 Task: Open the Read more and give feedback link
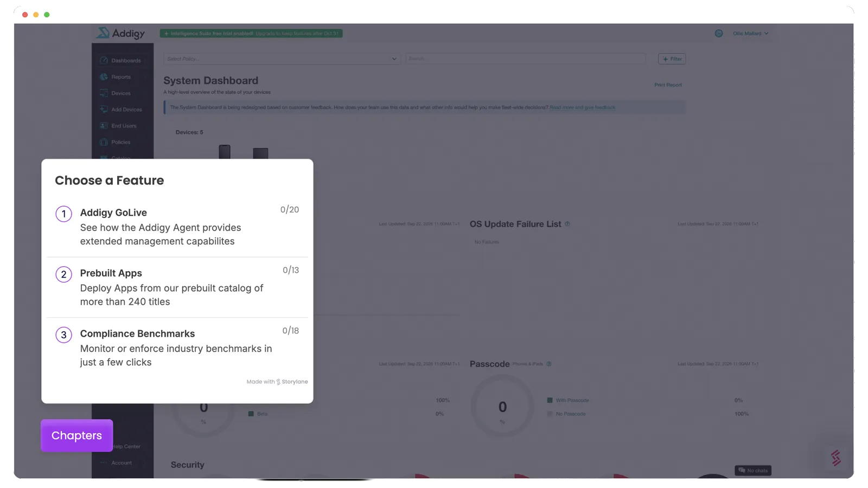582,107
